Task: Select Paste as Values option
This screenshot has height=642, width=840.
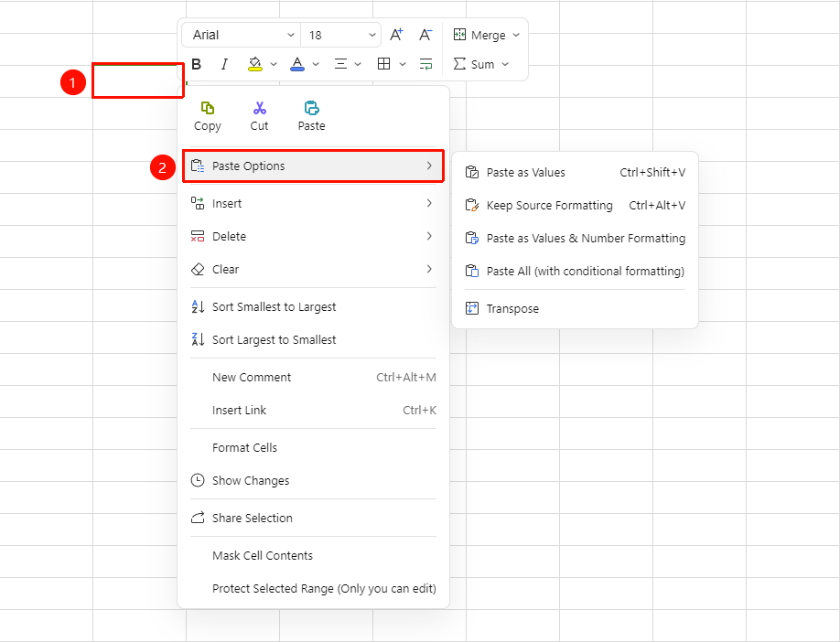Action: point(575,173)
